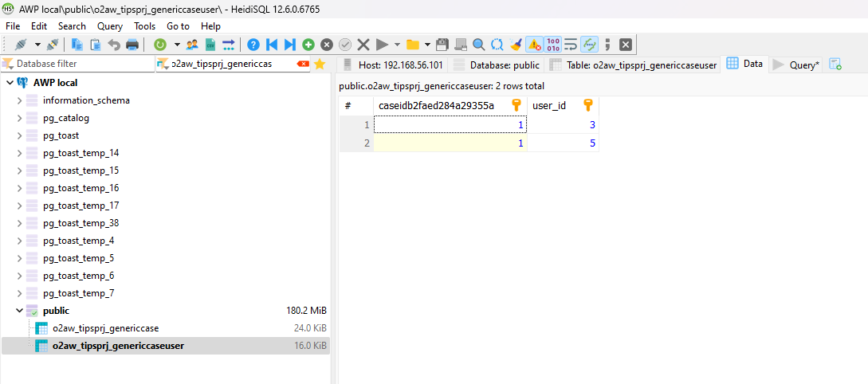Screen dimensions: 868x384
Task: Click the Refresh toolbar icon
Action: 160,45
